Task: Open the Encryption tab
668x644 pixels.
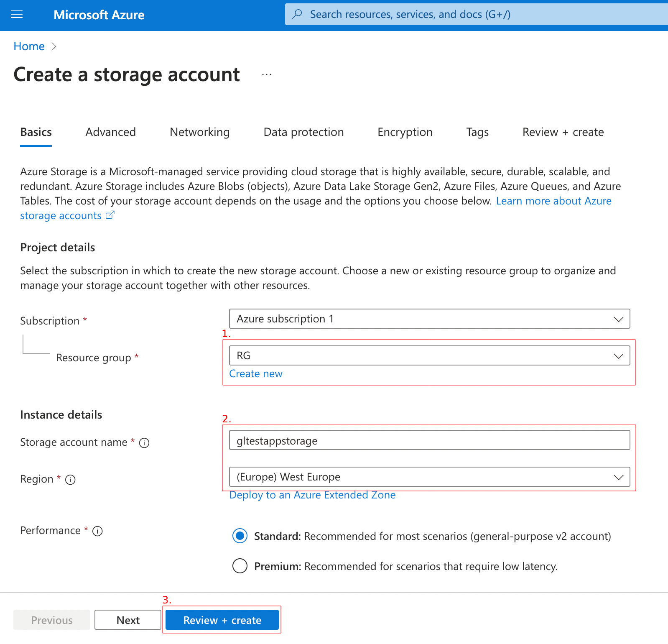Action: (405, 132)
